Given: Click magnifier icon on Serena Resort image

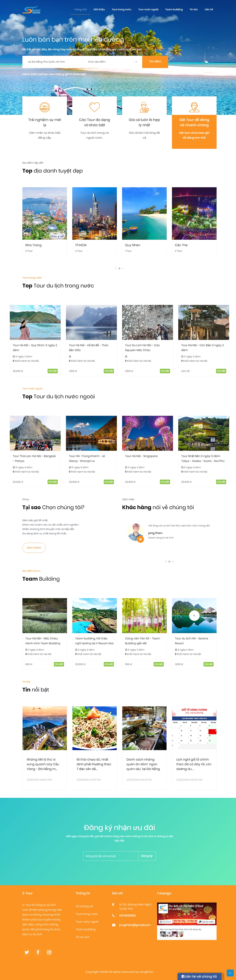Looking at the screenshot, I should tap(194, 615).
